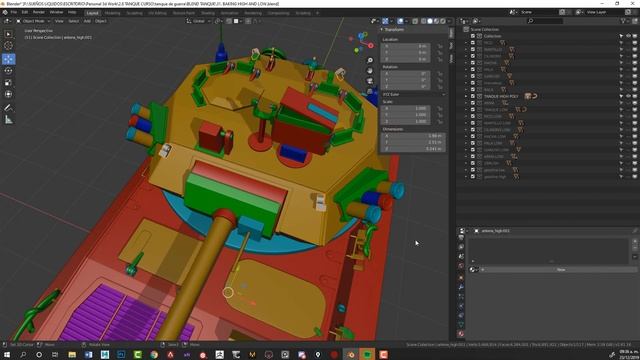The height and width of the screenshot is (360, 640).
Task: Open the Object Mode dropdown
Action: pyautogui.click(x=33, y=21)
